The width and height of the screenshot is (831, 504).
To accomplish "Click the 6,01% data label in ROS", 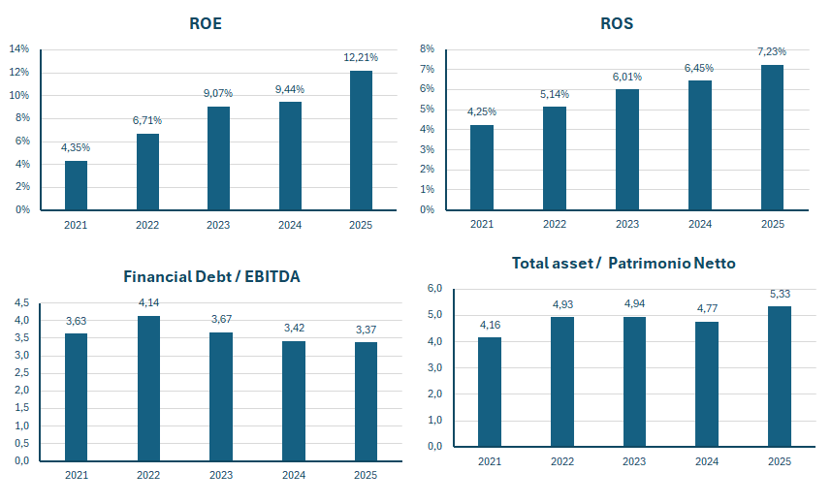I will 627,77.
